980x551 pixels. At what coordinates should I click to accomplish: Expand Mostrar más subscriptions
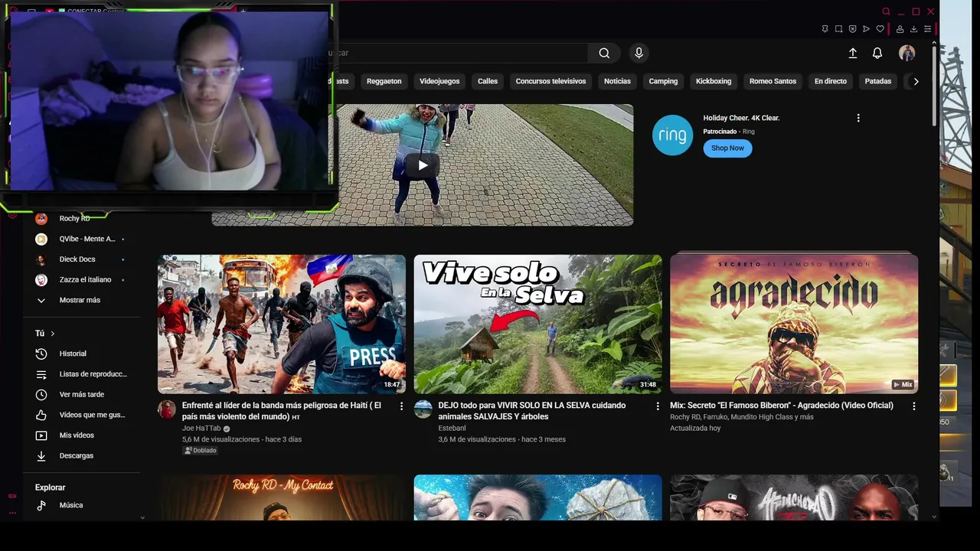point(81,300)
